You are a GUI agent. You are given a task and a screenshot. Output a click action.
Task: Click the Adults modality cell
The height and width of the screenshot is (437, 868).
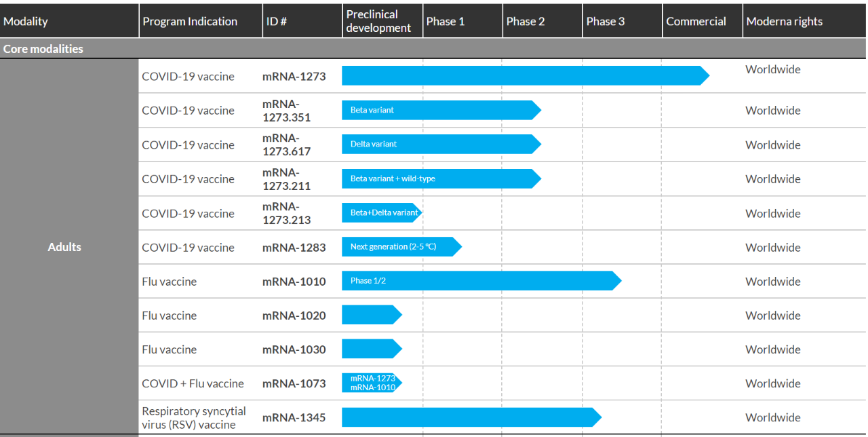[69, 247]
